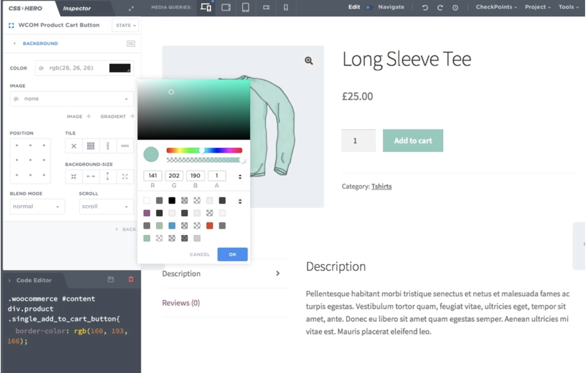588x373 pixels.
Task: Select the tablet portrait media query icon
Action: 246,8
